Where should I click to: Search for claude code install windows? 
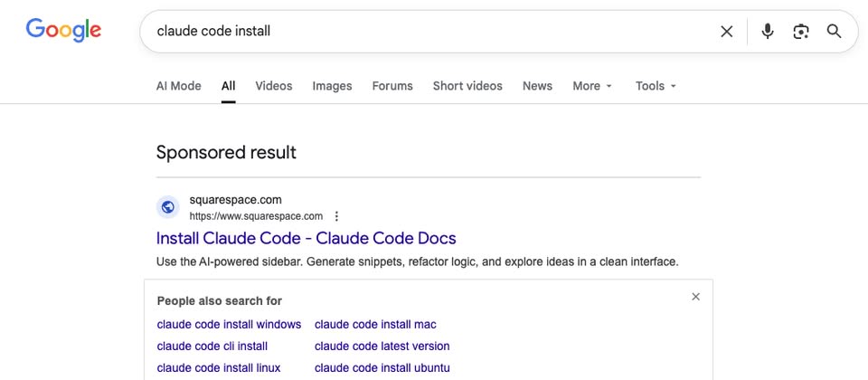click(229, 324)
